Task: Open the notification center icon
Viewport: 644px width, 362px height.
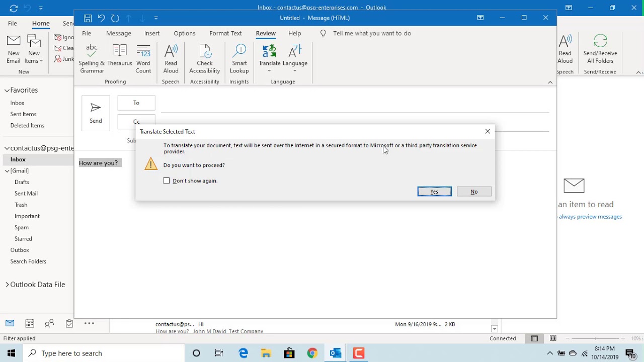Action: [x=631, y=353]
